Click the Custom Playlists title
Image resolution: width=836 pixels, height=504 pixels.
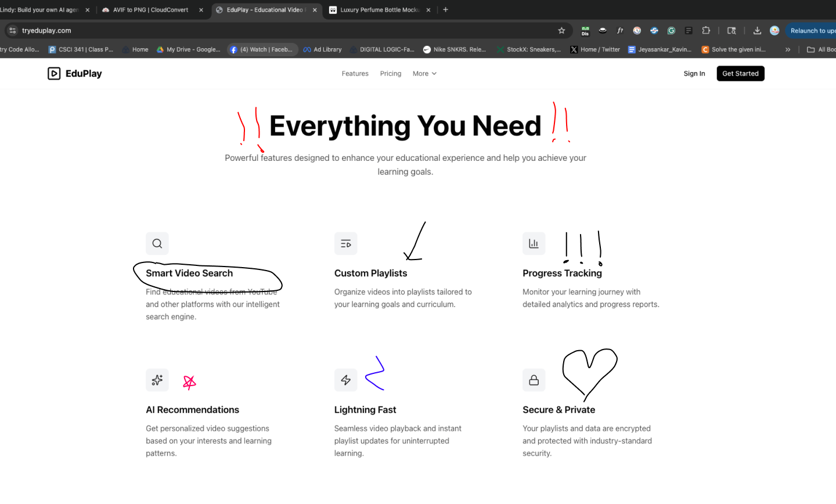click(370, 273)
